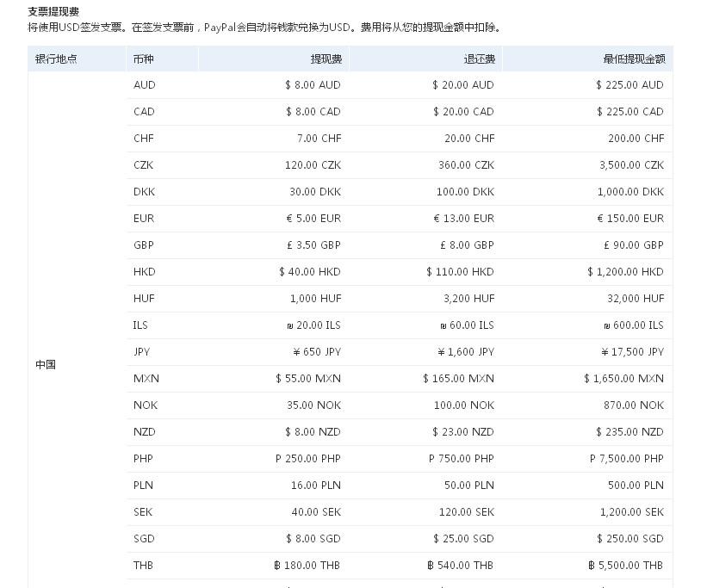Click the NZD currency cell
The image size is (707, 588).
[145, 431]
